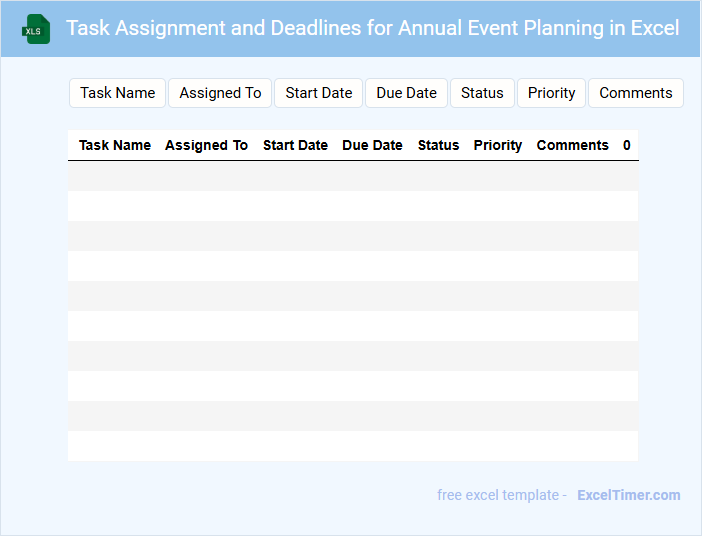Select the Start Date column header
The width and height of the screenshot is (702, 536).
tap(295, 145)
